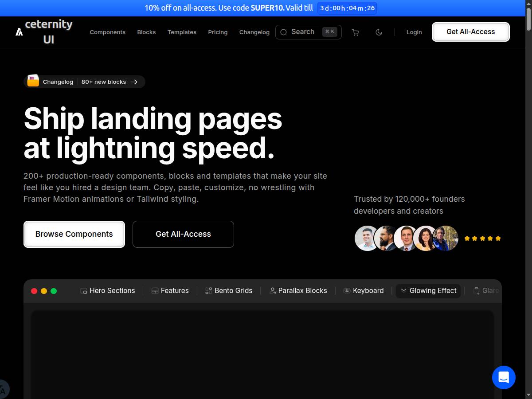Click the Login link

pos(414,32)
